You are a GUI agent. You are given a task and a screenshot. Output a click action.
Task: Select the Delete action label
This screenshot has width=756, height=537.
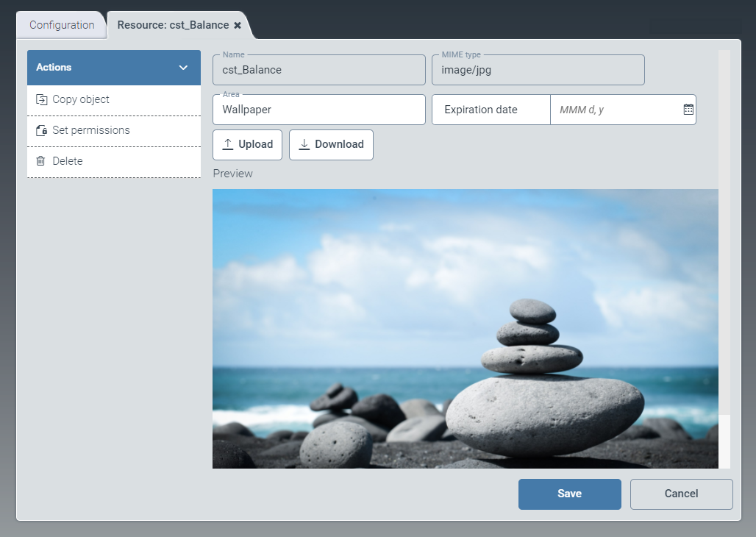click(68, 161)
